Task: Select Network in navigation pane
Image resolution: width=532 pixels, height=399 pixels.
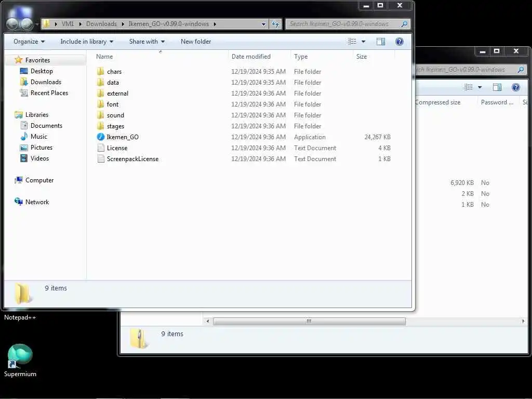Action: click(37, 202)
